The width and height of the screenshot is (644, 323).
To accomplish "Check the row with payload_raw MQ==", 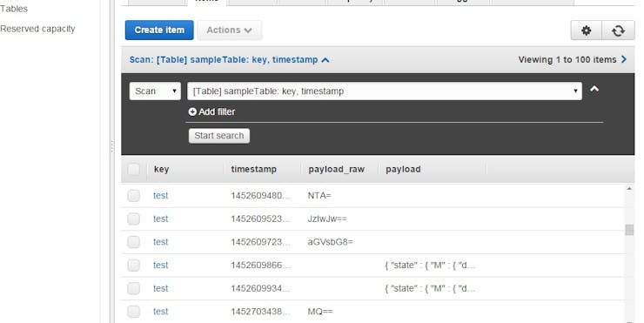I will point(133,312).
